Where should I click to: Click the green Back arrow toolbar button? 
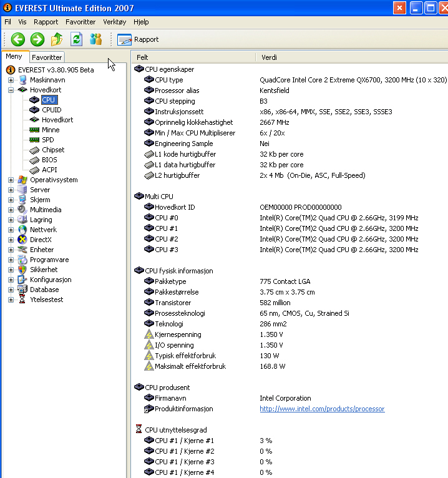[x=17, y=39]
